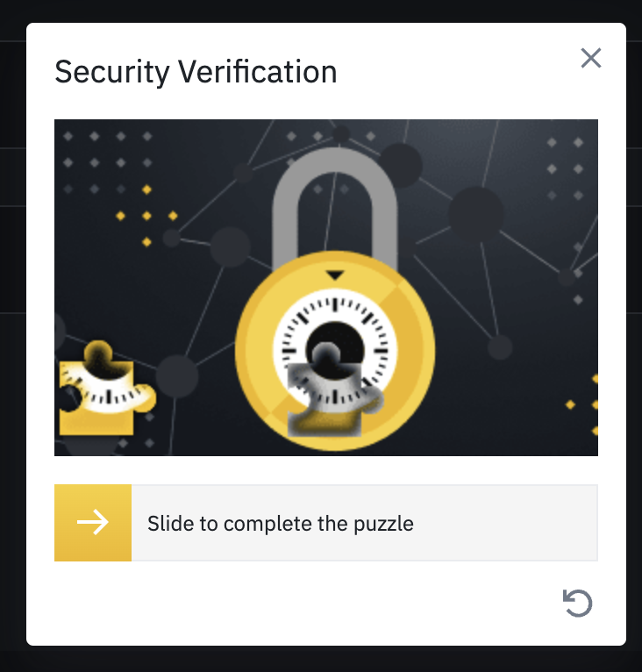Viewport: 642px width, 672px height.
Task: Click the dark network node left of the padlock
Action: coord(230,247)
